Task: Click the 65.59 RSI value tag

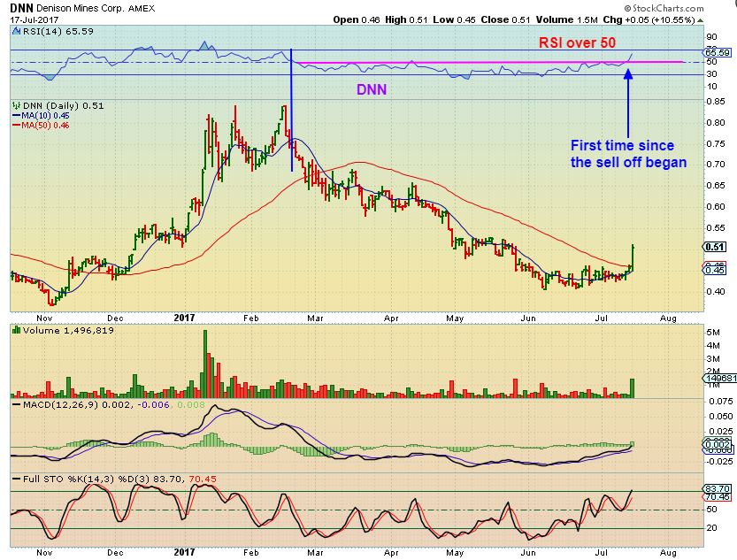Action: [x=718, y=52]
